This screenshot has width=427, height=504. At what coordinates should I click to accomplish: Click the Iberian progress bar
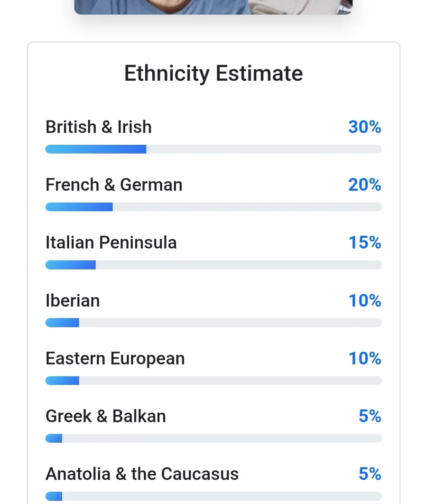213,323
